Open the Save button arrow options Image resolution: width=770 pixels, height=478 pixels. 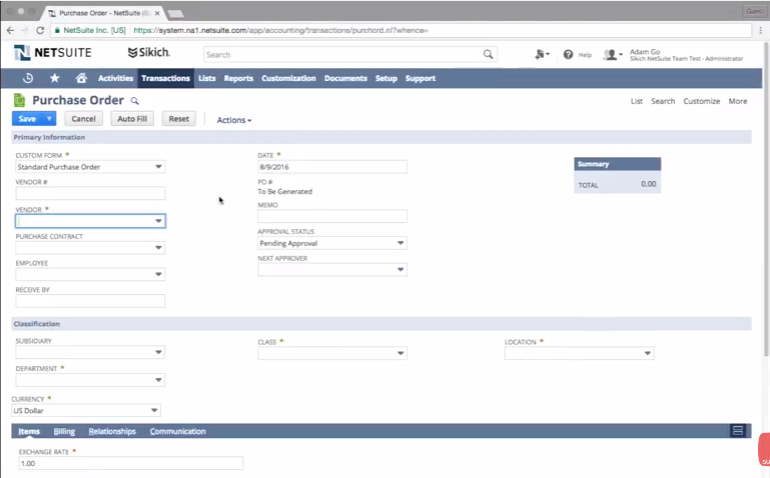pos(49,119)
